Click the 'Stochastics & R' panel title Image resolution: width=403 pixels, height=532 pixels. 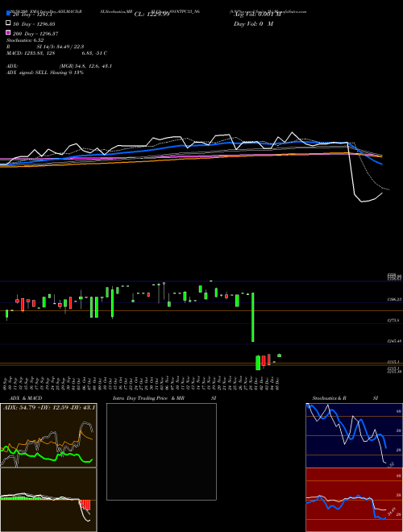click(x=329, y=398)
